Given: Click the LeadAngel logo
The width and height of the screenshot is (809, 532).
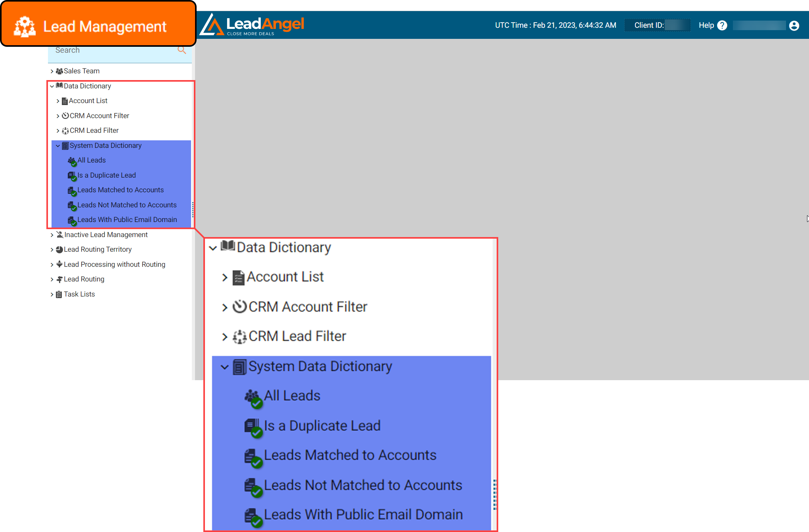Looking at the screenshot, I should (252, 25).
